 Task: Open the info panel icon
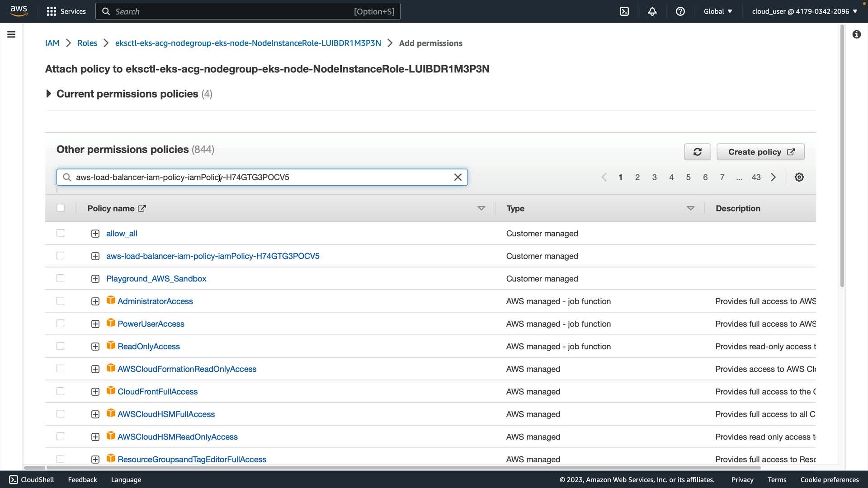[x=856, y=34]
